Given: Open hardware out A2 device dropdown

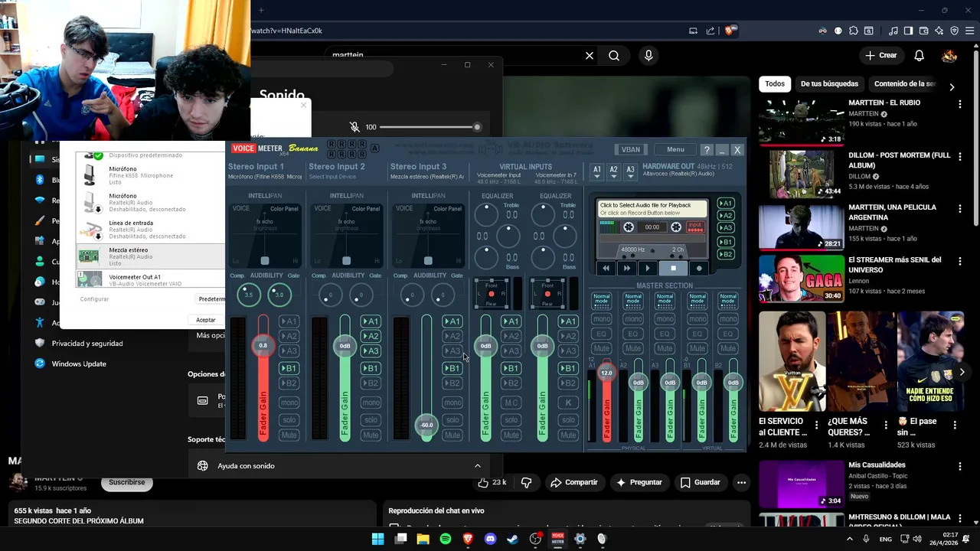Looking at the screenshot, I should pyautogui.click(x=614, y=171).
